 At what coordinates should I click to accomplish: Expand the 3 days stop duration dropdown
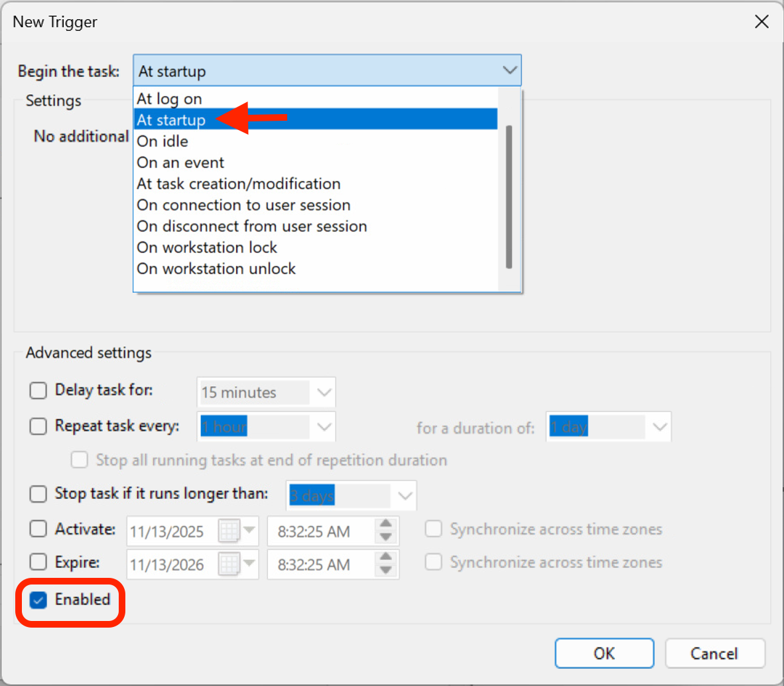coord(405,496)
